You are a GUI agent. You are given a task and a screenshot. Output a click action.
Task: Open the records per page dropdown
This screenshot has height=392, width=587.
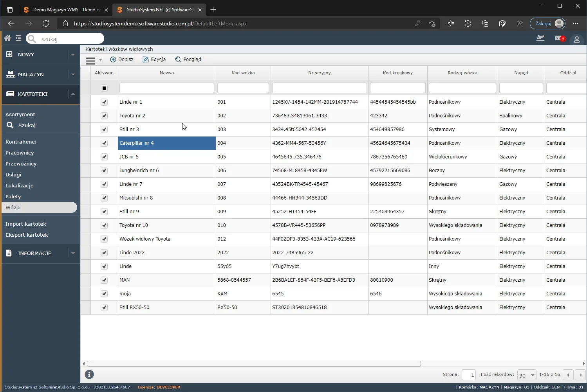(526, 375)
